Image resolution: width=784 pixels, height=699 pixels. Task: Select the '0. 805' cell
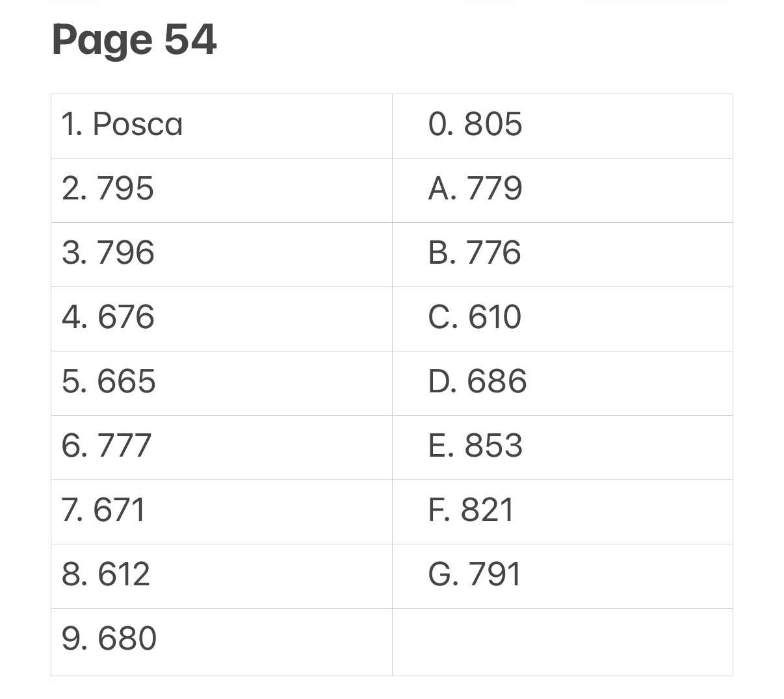coord(562,126)
